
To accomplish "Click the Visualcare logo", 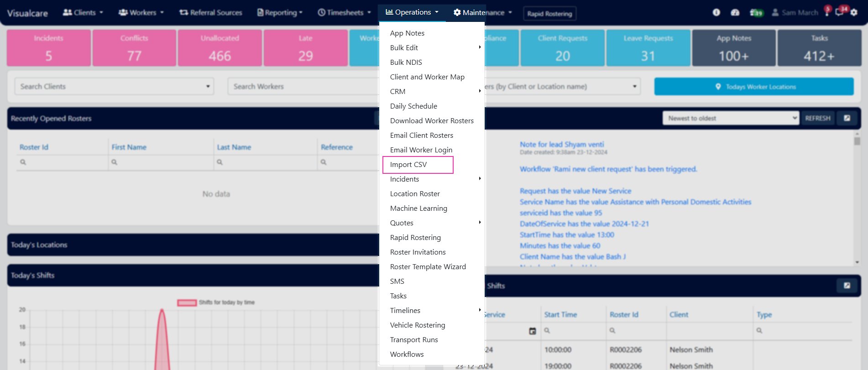I will 27,13.
